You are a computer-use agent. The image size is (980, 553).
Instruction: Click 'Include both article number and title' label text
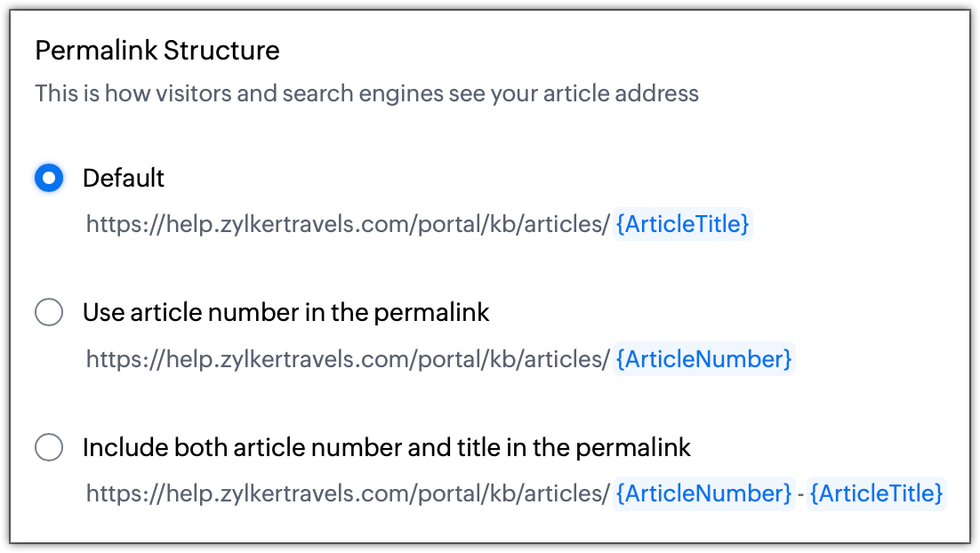pos(386,447)
